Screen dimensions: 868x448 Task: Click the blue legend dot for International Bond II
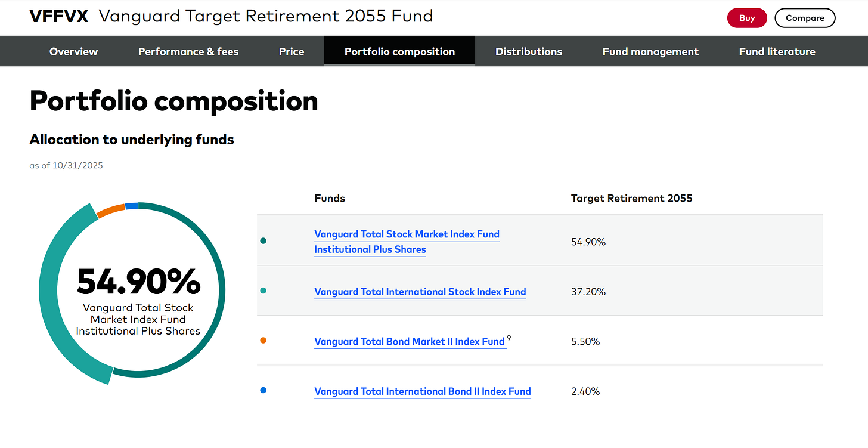coord(263,390)
